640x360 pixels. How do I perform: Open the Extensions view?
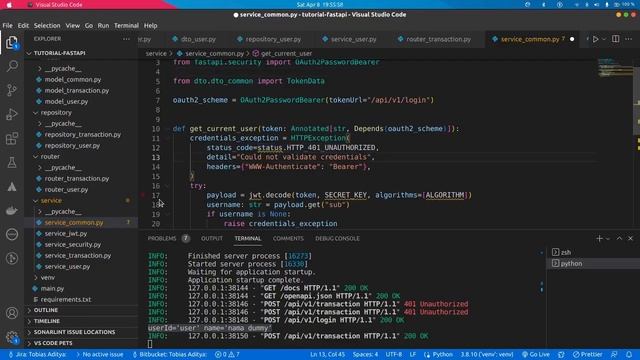12,138
